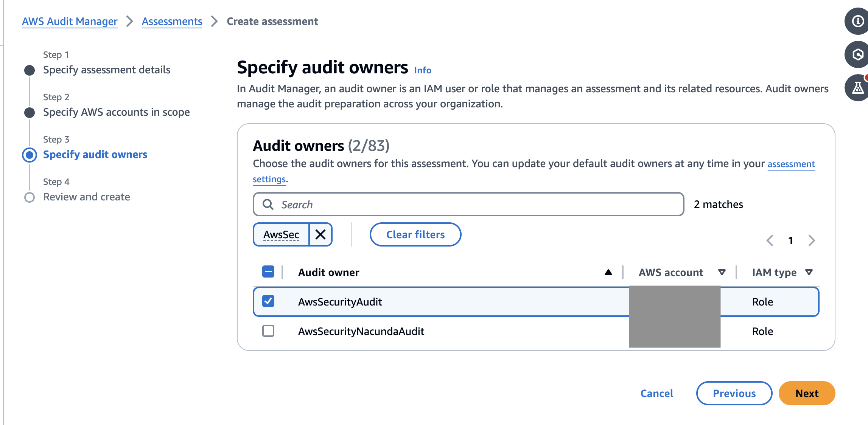The image size is (868, 425).
Task: Click the 2 matches result count
Action: (718, 205)
